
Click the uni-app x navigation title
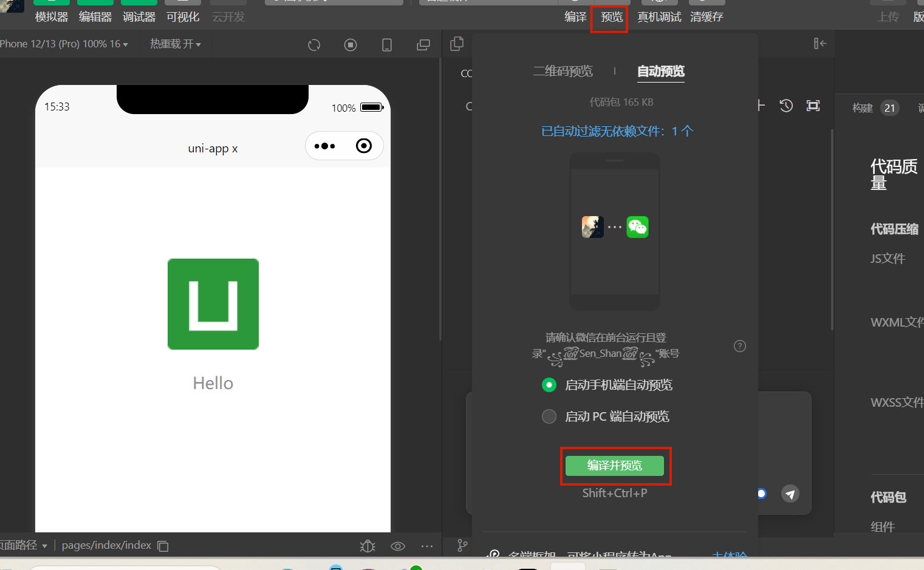coord(213,148)
